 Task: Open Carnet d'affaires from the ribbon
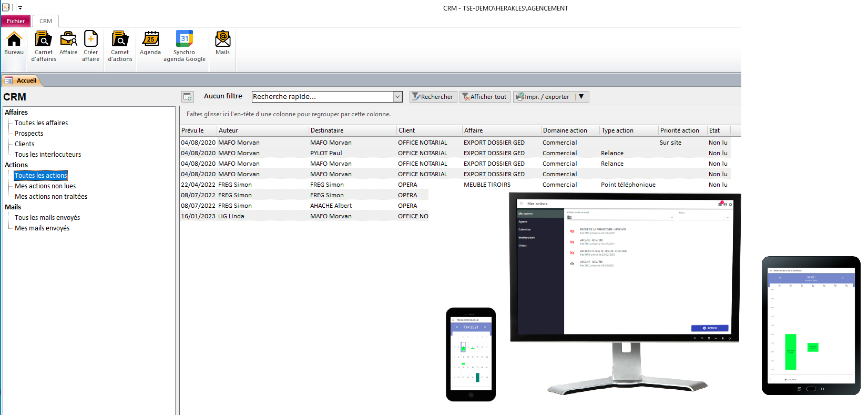tap(44, 46)
